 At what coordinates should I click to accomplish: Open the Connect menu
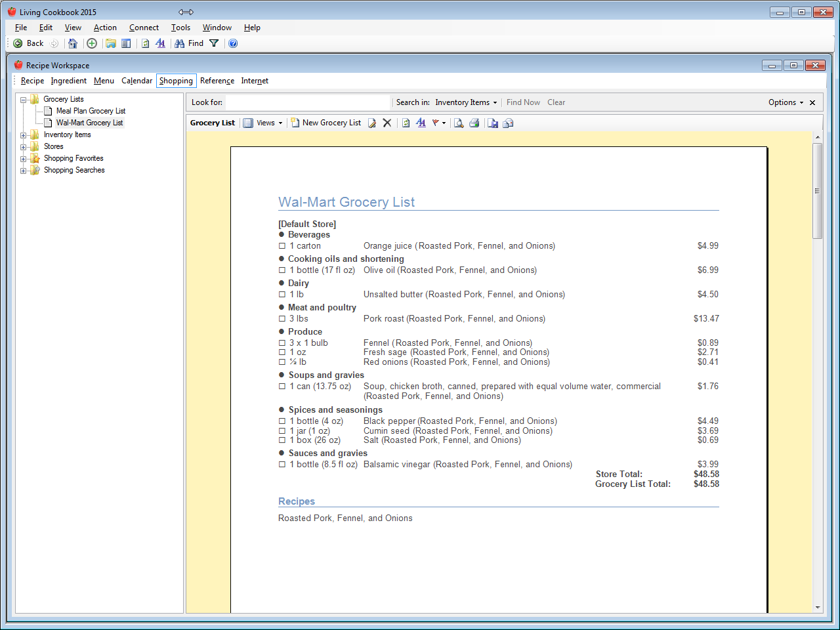(144, 28)
